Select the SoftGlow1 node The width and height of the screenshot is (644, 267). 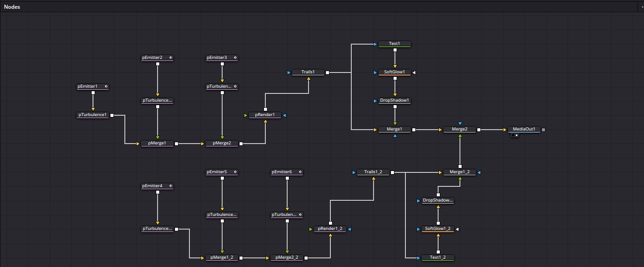(x=394, y=72)
